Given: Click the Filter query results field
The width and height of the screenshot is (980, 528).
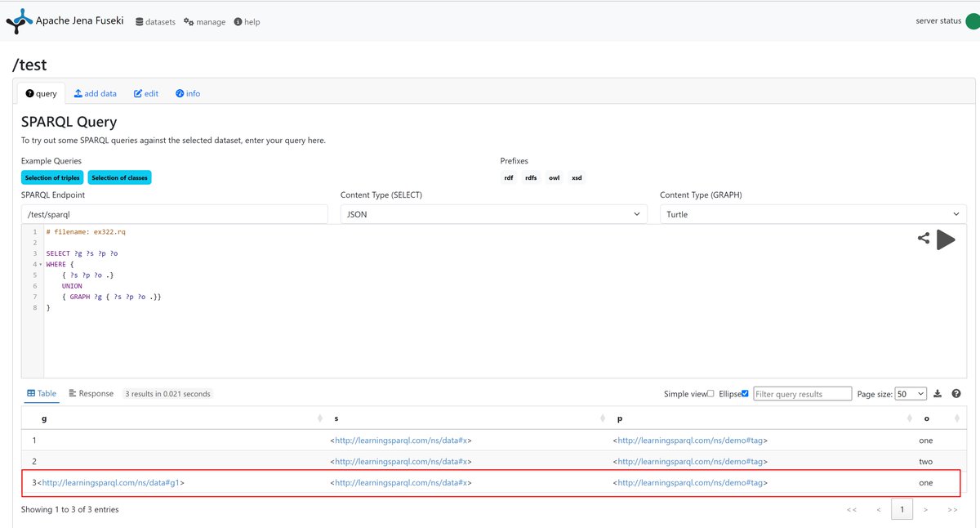Looking at the screenshot, I should [802, 394].
